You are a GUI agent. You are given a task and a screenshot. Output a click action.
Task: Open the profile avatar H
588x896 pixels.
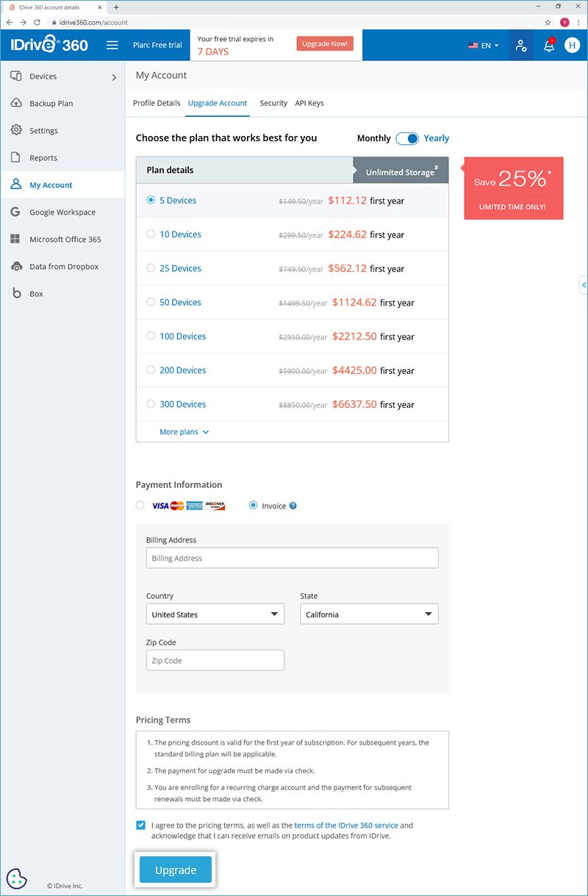572,46
